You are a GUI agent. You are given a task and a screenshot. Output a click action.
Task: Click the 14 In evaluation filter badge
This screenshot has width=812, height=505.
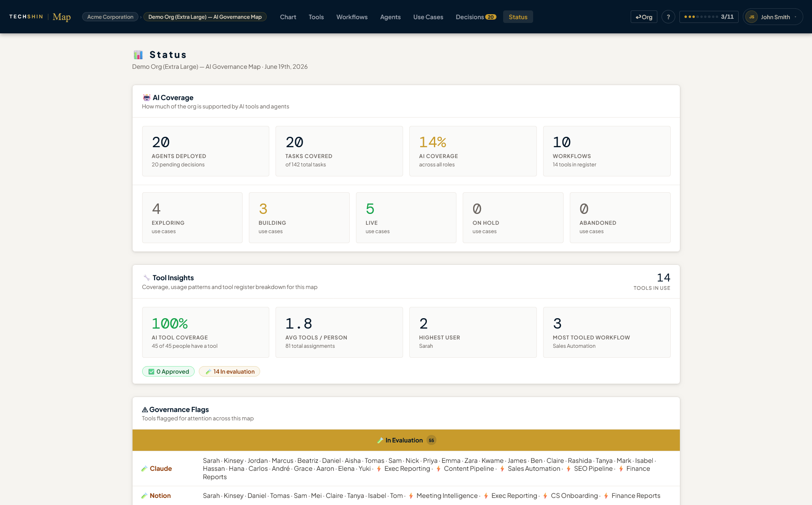(x=229, y=372)
